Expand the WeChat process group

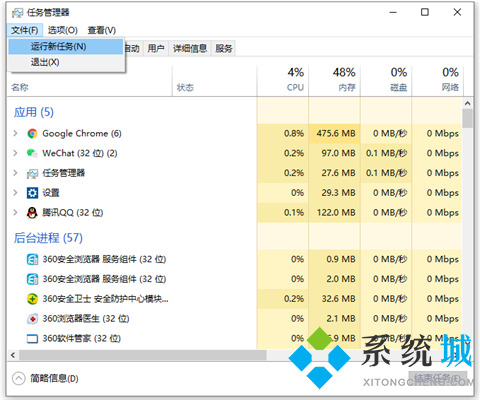pyautogui.click(x=15, y=153)
